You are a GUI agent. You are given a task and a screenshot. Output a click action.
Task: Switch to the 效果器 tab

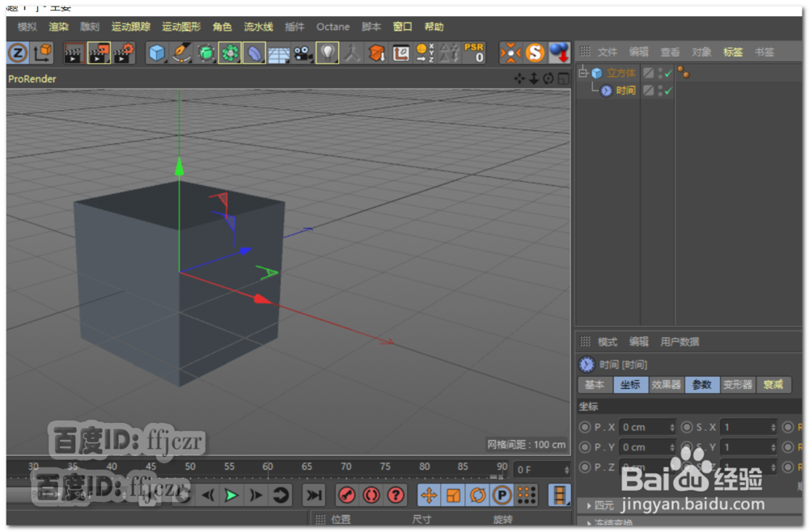point(666,385)
